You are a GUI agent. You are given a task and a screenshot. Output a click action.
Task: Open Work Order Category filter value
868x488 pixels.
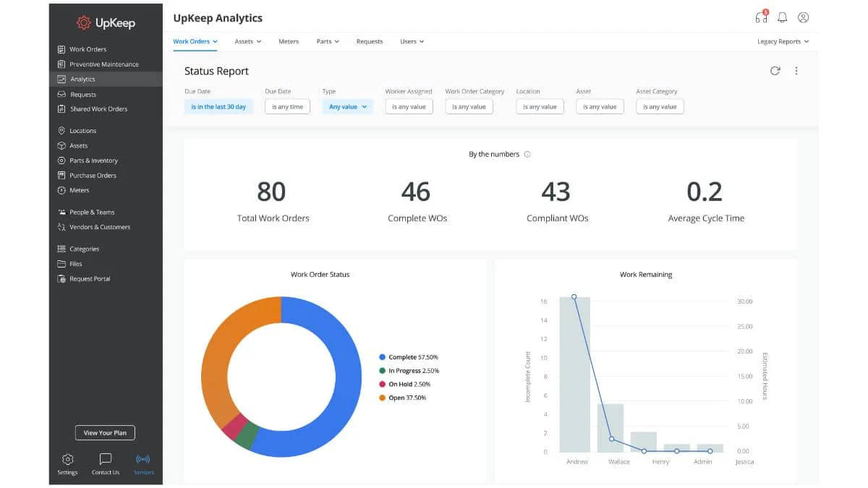(x=469, y=106)
